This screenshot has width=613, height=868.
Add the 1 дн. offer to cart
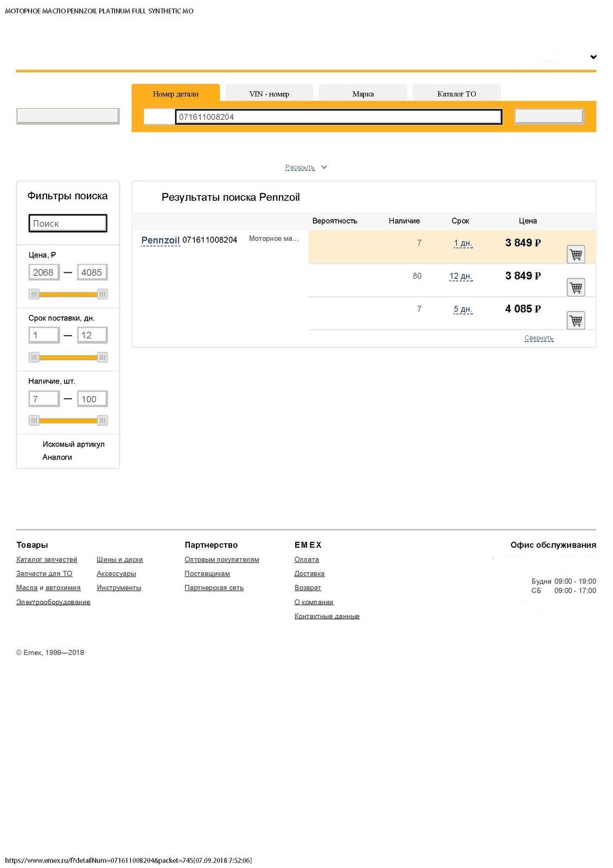tap(576, 254)
